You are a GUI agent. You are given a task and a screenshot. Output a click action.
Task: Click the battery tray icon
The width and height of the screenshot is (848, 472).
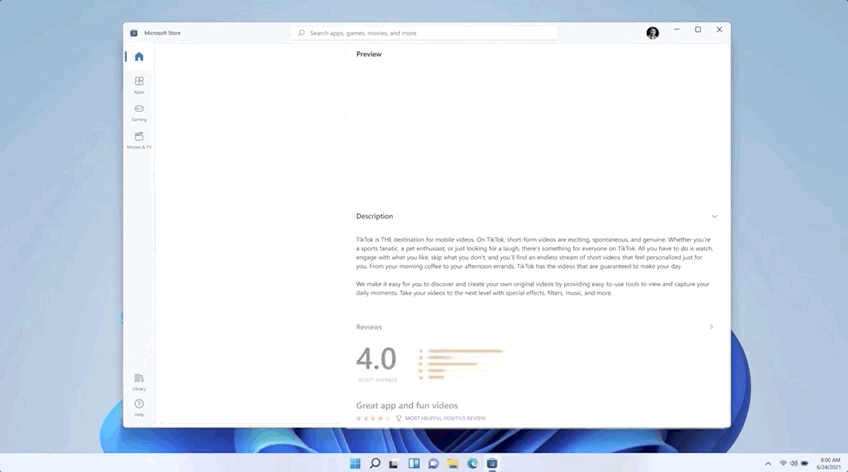point(805,463)
